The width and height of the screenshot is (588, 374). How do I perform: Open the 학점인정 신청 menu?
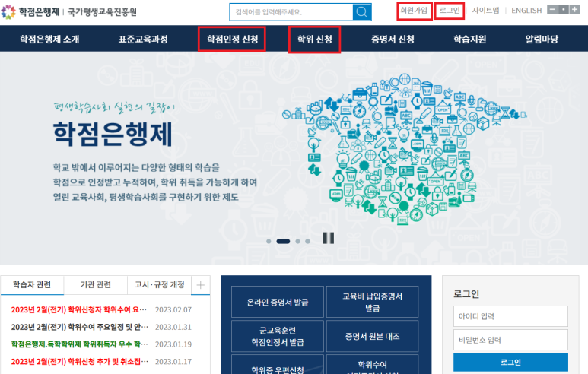coord(233,39)
